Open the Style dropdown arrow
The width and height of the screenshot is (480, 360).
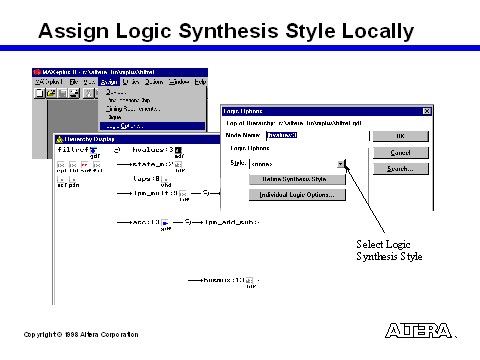[x=340, y=164]
